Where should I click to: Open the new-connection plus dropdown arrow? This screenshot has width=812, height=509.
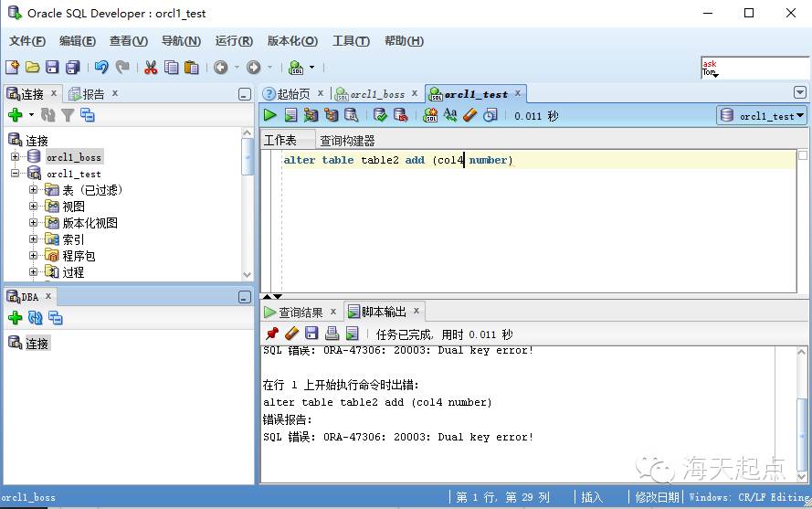pos(31,114)
